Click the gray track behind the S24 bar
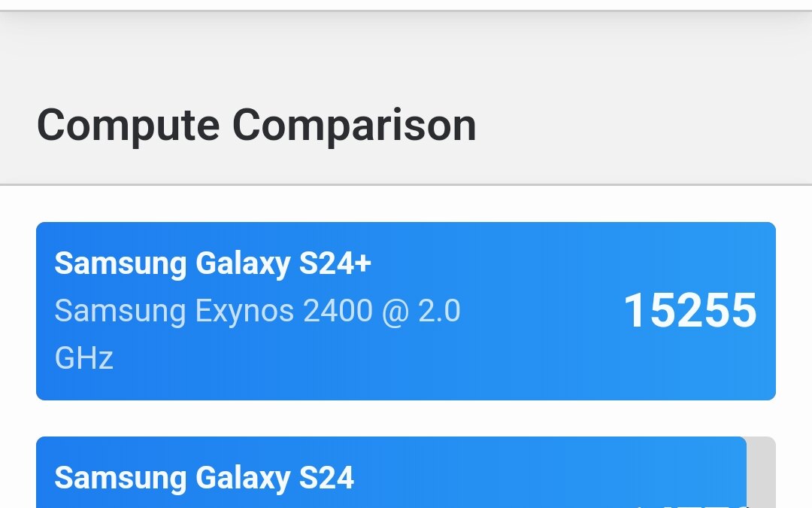The height and width of the screenshot is (508, 812). (761, 474)
